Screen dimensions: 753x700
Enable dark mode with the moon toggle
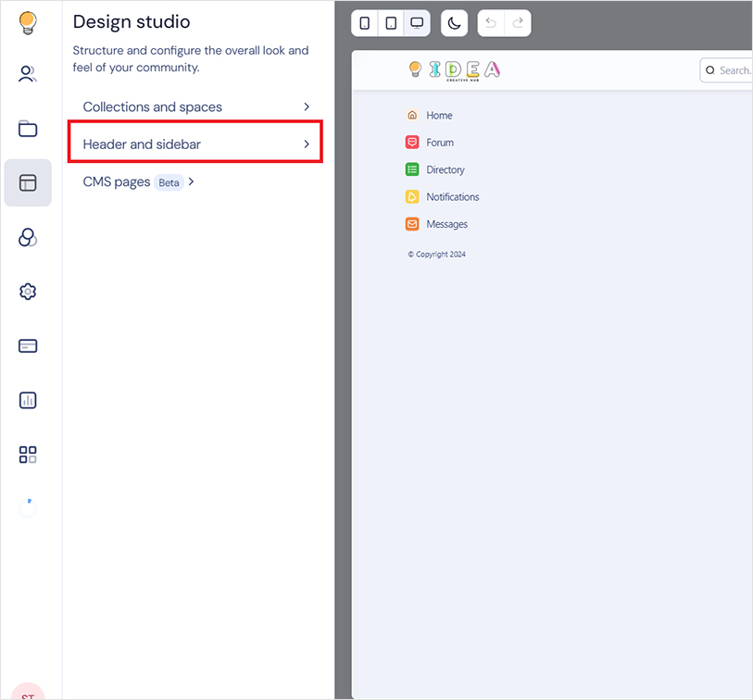[453, 23]
